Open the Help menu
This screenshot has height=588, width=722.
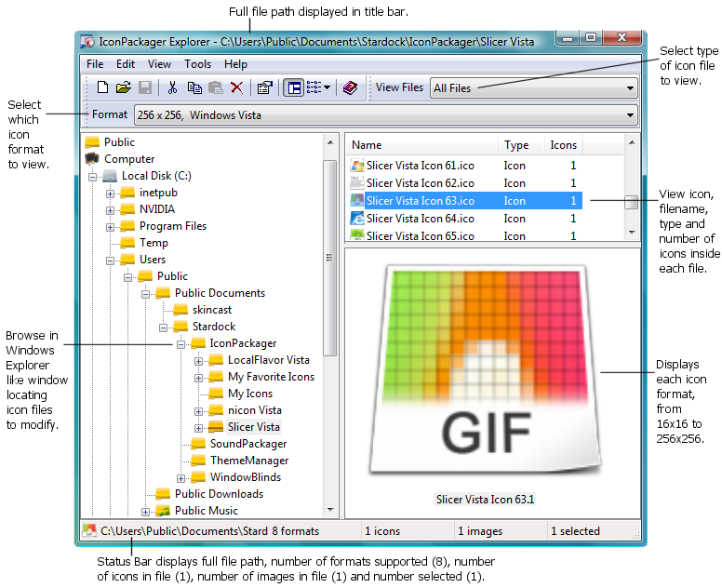click(235, 64)
